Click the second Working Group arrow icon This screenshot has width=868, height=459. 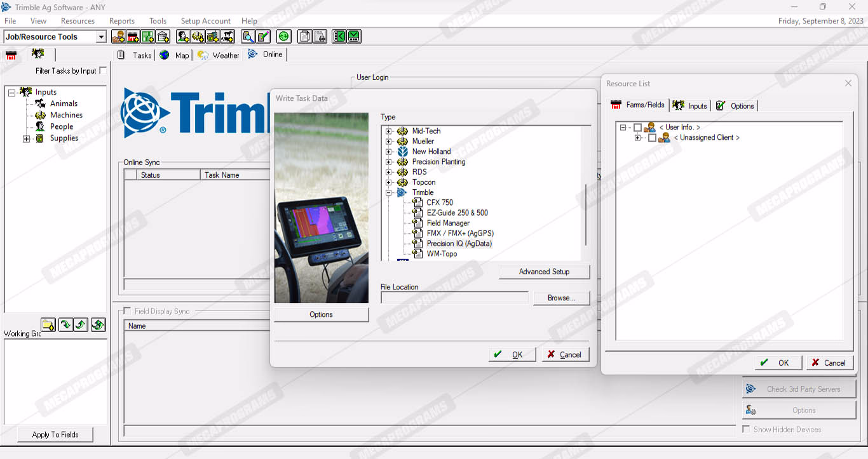pos(65,325)
